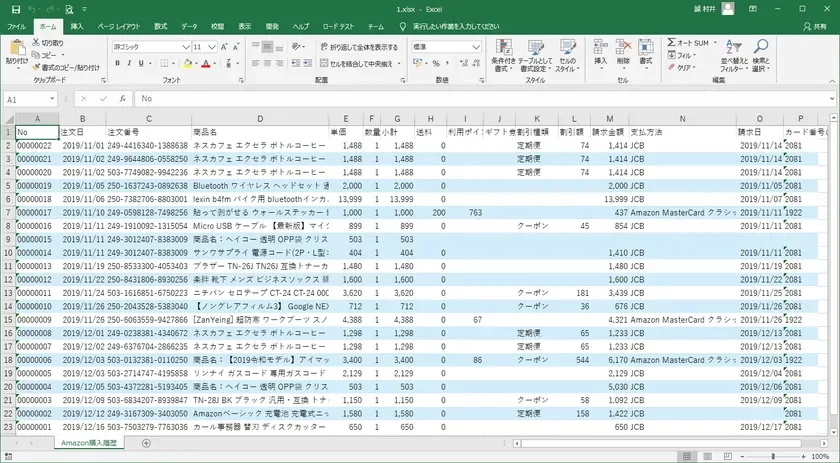Click Format Painter (書式のコピー/貼り付け)
Image resolution: width=840 pixels, height=463 pixels.
pos(65,68)
